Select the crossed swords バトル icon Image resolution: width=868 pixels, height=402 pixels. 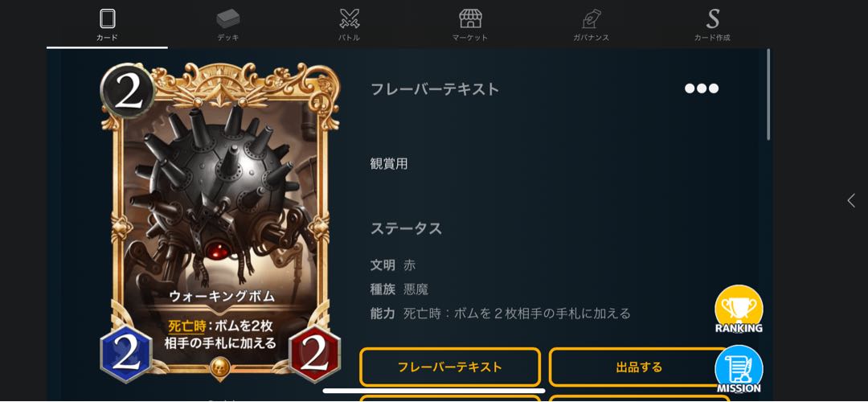point(350,18)
